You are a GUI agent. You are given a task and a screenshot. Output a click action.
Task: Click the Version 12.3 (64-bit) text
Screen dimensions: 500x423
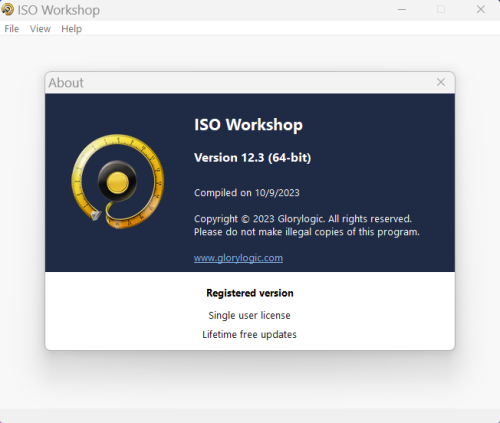[252, 158]
